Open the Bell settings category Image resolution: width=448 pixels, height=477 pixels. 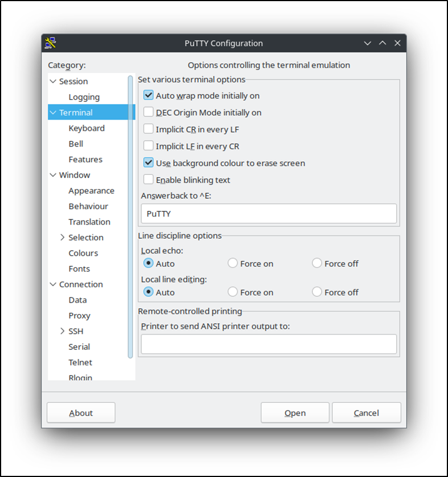pyautogui.click(x=76, y=144)
